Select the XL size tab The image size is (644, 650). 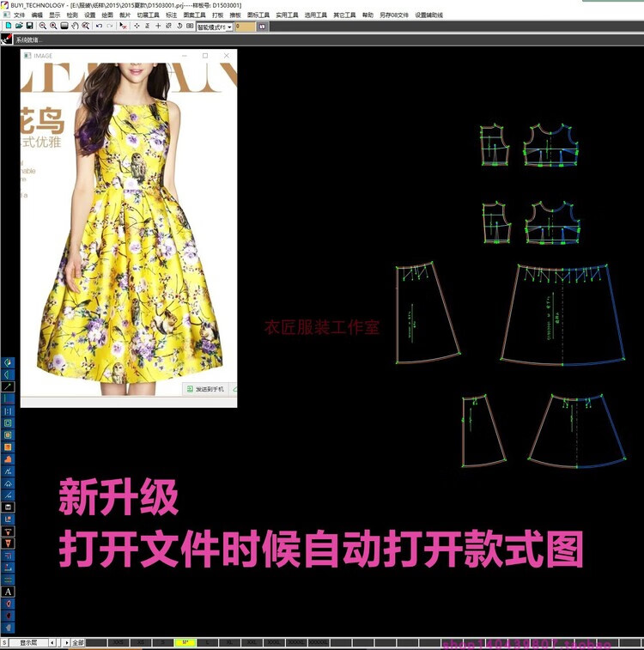[229, 642]
